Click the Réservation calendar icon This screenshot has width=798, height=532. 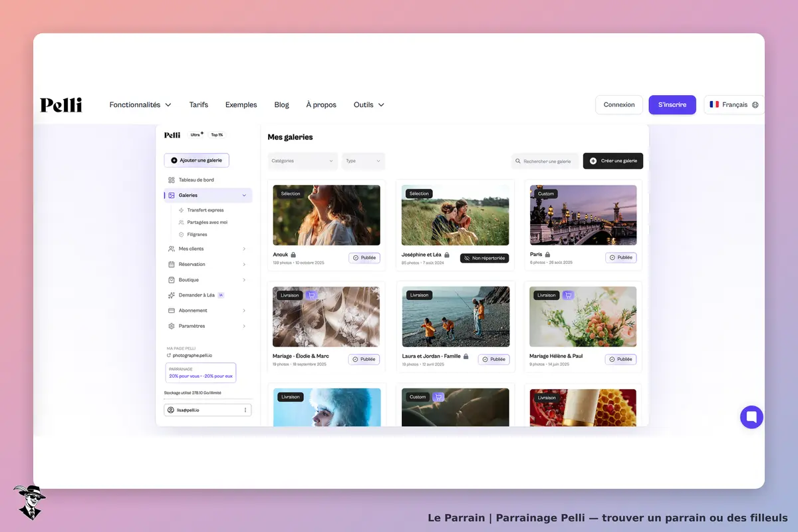[172, 265]
